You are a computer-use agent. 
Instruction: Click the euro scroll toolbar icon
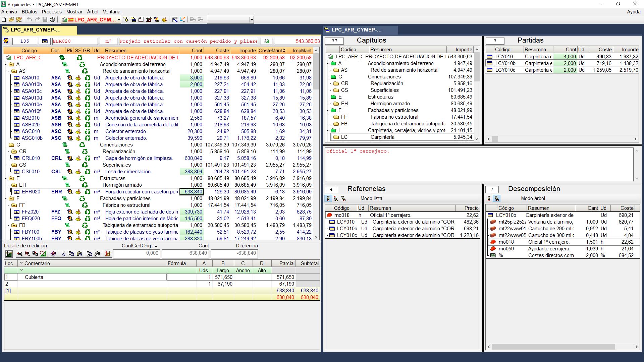click(x=157, y=20)
